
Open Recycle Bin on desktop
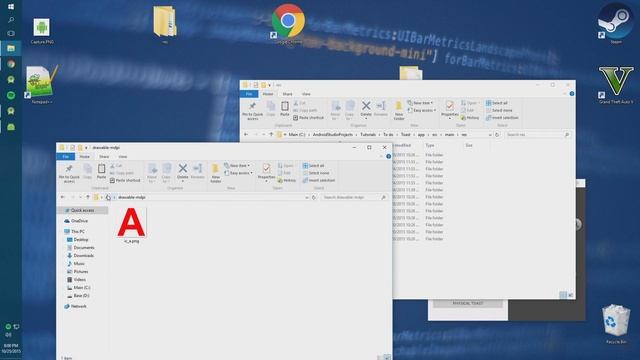(x=616, y=324)
